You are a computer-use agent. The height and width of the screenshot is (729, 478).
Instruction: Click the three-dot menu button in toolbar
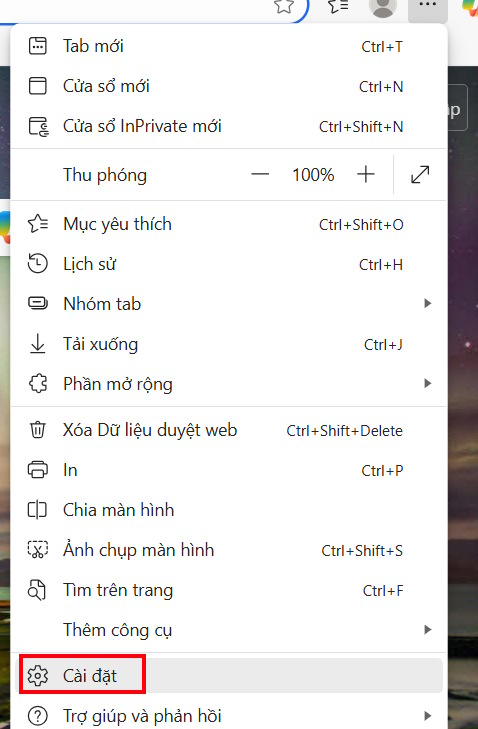point(428,7)
